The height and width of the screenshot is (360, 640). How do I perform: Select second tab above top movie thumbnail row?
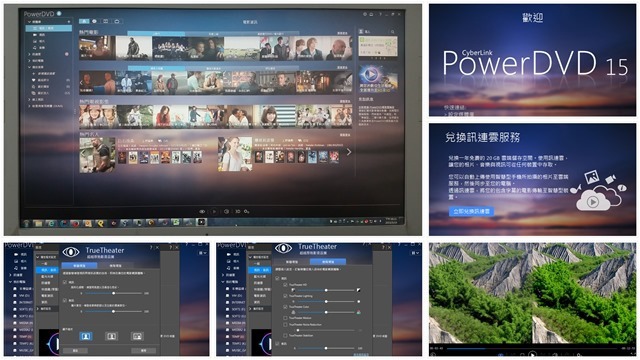coord(214,34)
